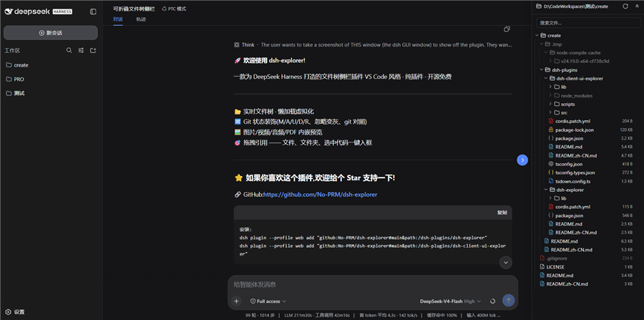Toggle the left sidebar panel icon
This screenshot has height=320, width=644.
tap(93, 12)
